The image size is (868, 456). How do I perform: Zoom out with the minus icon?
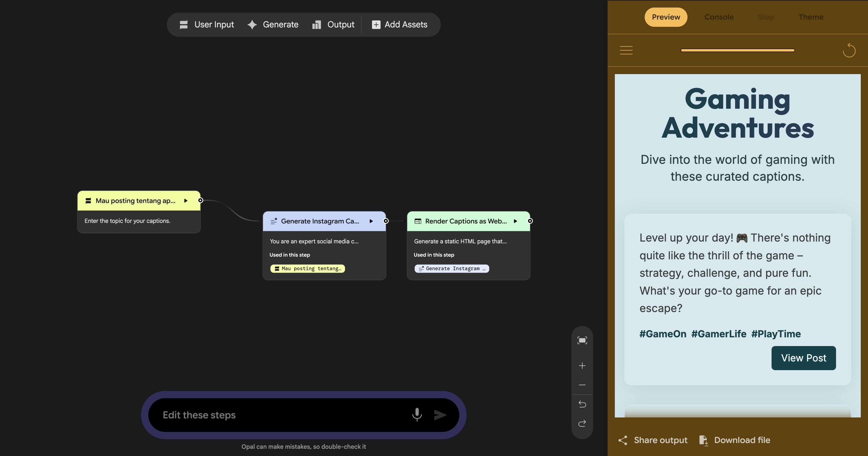582,385
